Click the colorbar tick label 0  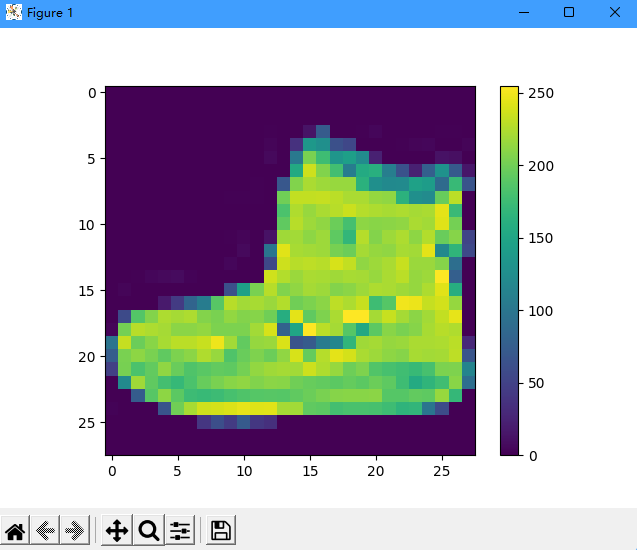tap(533, 456)
